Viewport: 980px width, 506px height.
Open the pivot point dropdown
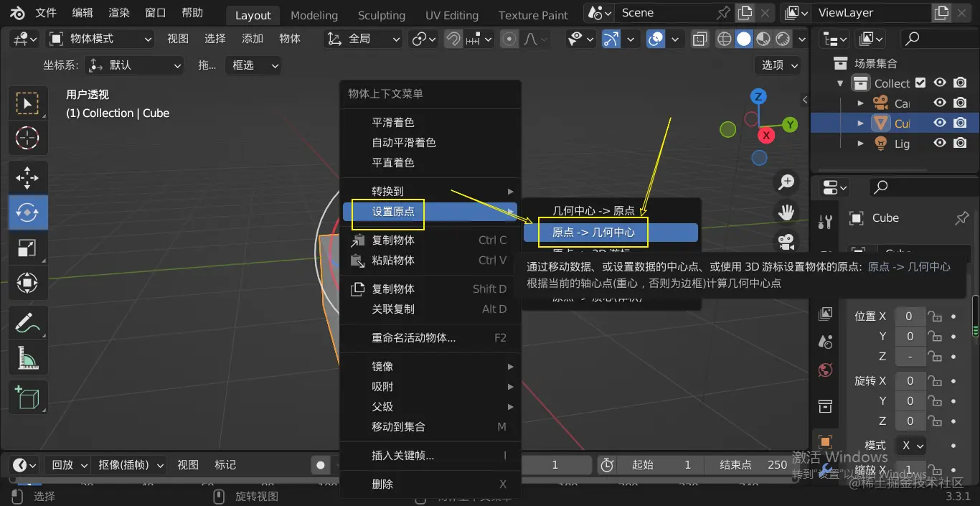pyautogui.click(x=423, y=39)
